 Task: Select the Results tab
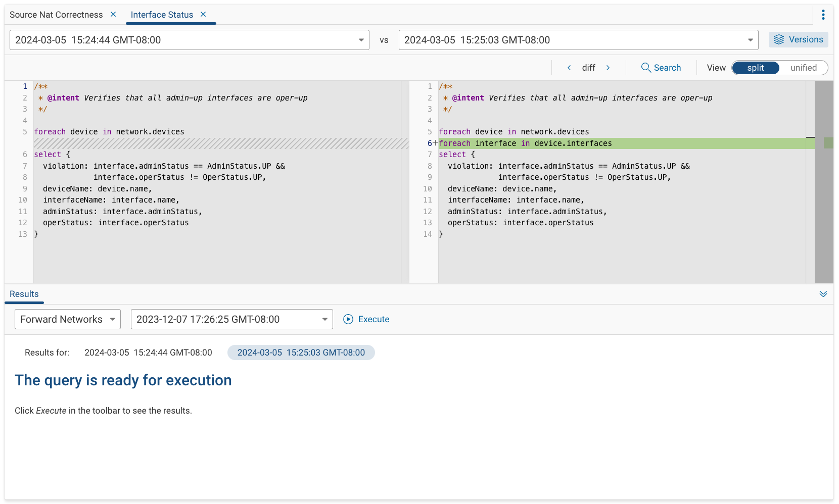(24, 293)
